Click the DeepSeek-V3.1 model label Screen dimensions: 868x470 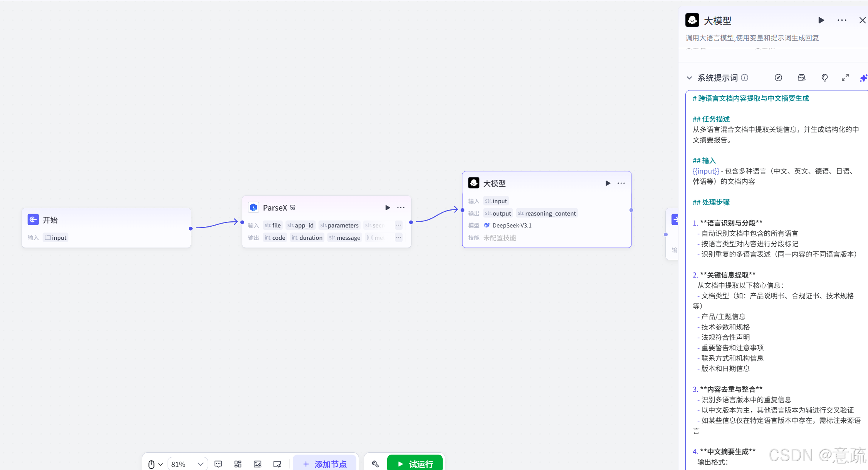(512, 226)
